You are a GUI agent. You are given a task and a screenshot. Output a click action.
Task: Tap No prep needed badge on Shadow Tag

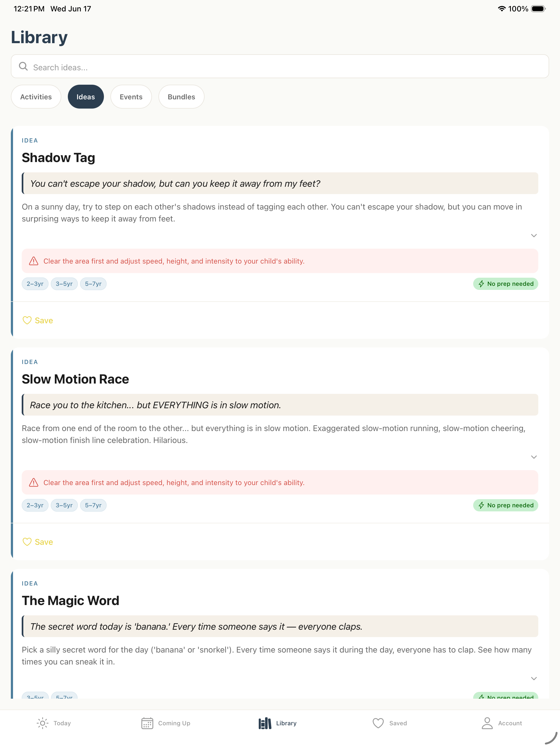coord(505,284)
